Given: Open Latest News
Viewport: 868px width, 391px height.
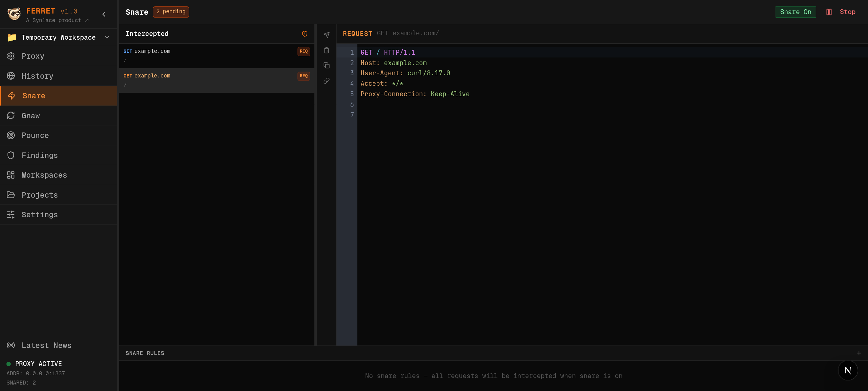Looking at the screenshot, I should coord(58,345).
